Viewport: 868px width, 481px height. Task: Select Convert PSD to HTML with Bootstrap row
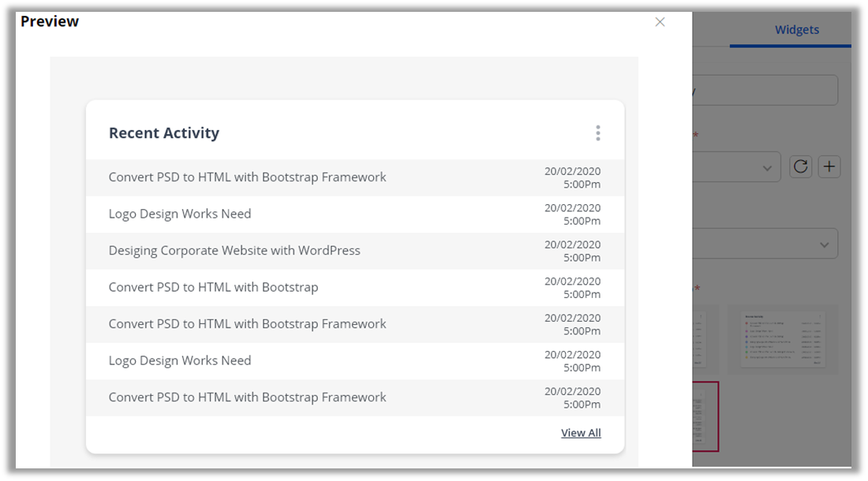point(213,287)
